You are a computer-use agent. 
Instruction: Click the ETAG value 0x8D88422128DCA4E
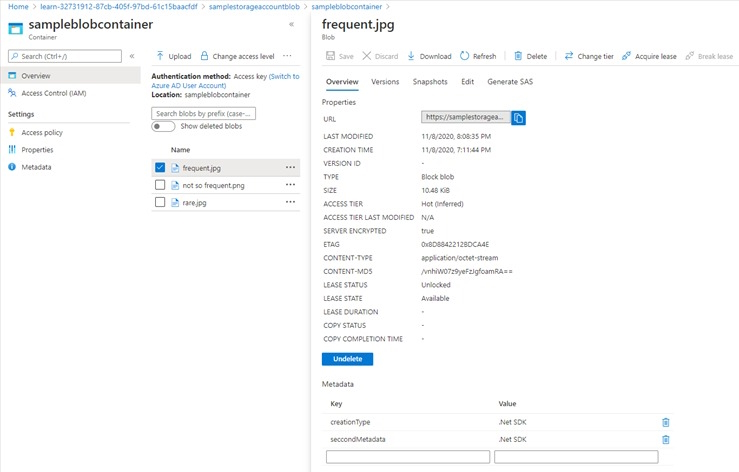pos(455,244)
